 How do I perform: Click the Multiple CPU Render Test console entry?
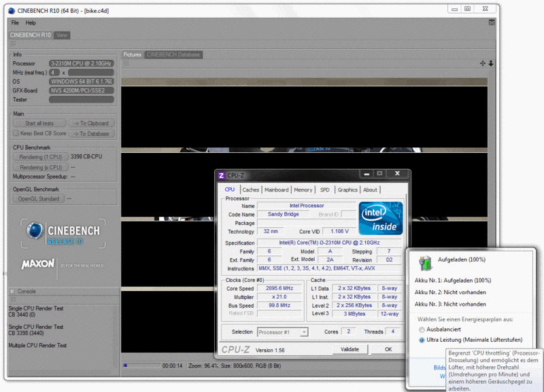click(x=37, y=346)
